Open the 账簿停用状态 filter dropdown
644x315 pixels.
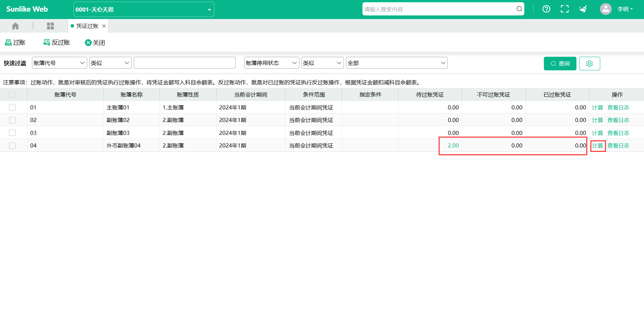[x=272, y=63]
